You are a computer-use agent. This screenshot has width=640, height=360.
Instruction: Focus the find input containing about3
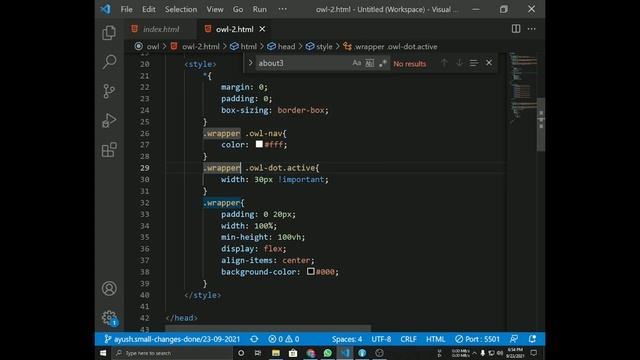click(x=303, y=63)
